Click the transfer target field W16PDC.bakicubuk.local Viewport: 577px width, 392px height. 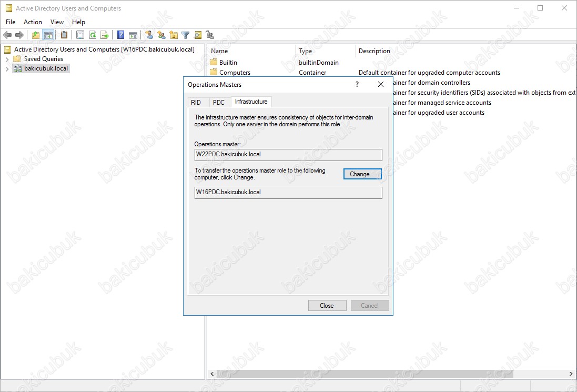coord(288,193)
